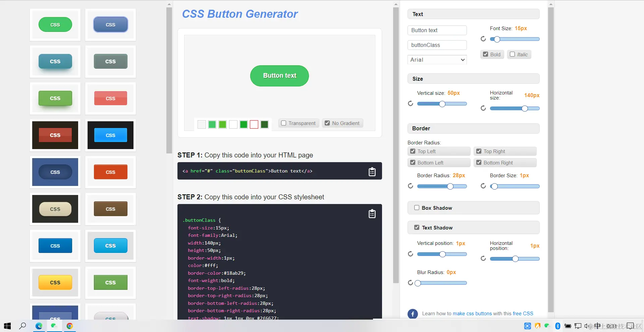This screenshot has height=332, width=644.
Task: Open Google Chrome from the taskbar
Action: (70, 326)
